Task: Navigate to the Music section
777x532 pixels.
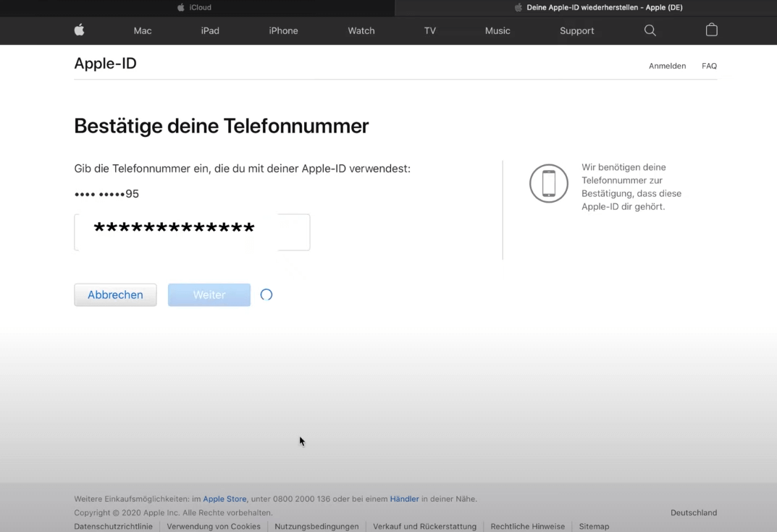Action: pos(497,30)
